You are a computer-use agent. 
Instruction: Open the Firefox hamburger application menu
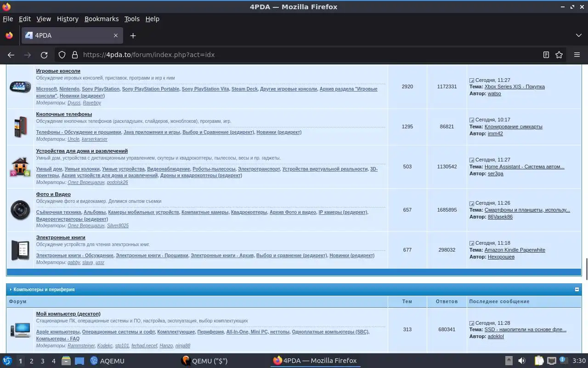click(577, 55)
